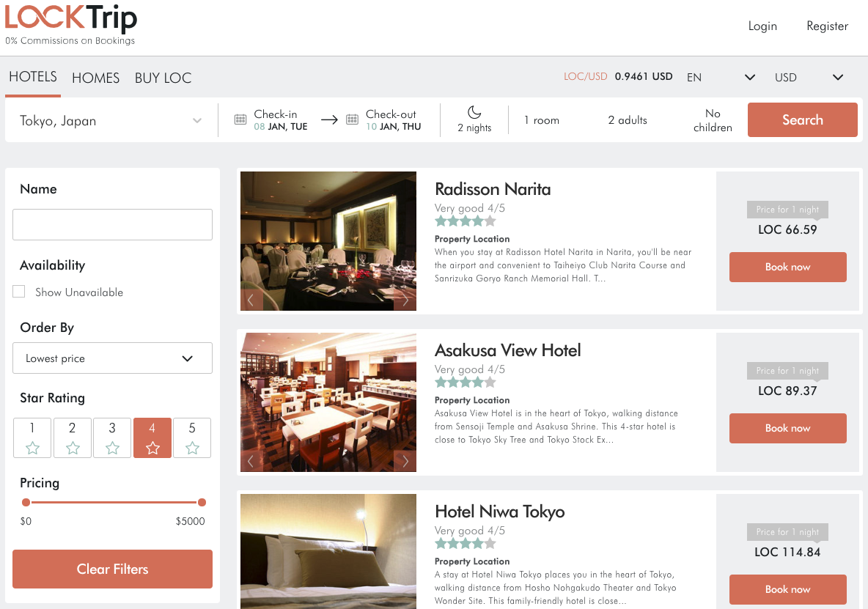Open the Radisson Narita hotel title
868x609 pixels.
tap(493, 189)
